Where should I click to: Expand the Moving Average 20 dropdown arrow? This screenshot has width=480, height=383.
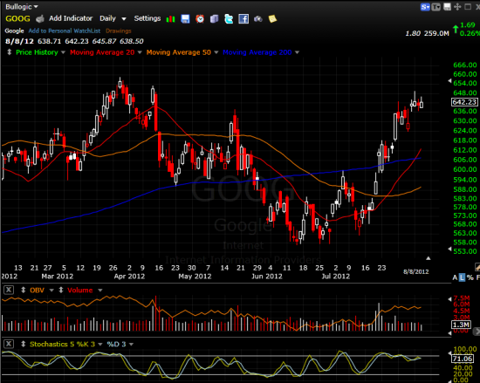(x=140, y=52)
